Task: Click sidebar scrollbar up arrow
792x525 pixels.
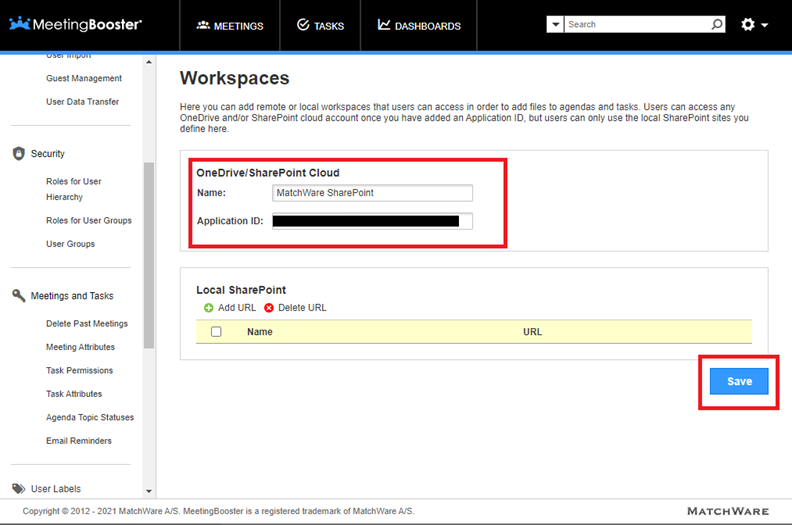Action: pyautogui.click(x=148, y=62)
